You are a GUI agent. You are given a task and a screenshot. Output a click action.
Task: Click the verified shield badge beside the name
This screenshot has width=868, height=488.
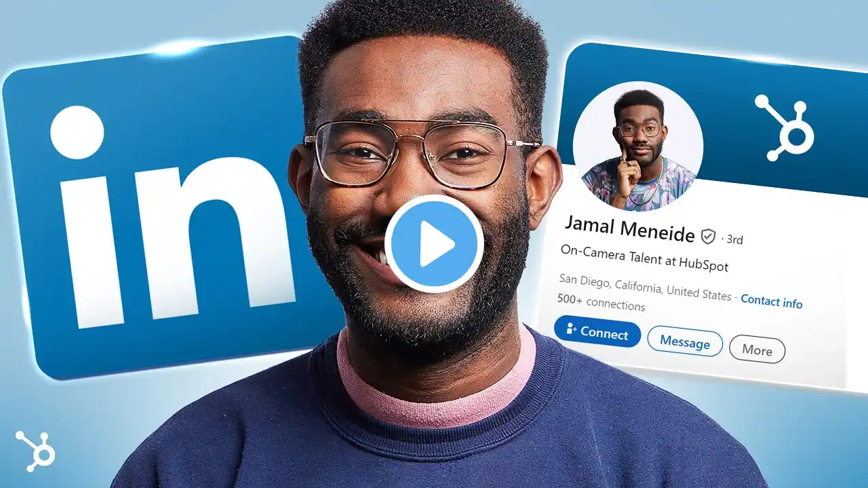pos(708,237)
